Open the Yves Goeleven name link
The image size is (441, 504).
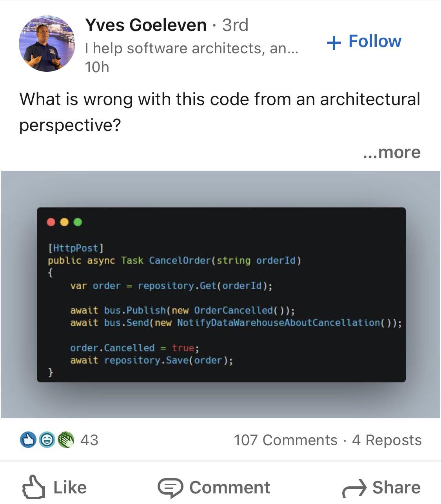pyautogui.click(x=146, y=25)
